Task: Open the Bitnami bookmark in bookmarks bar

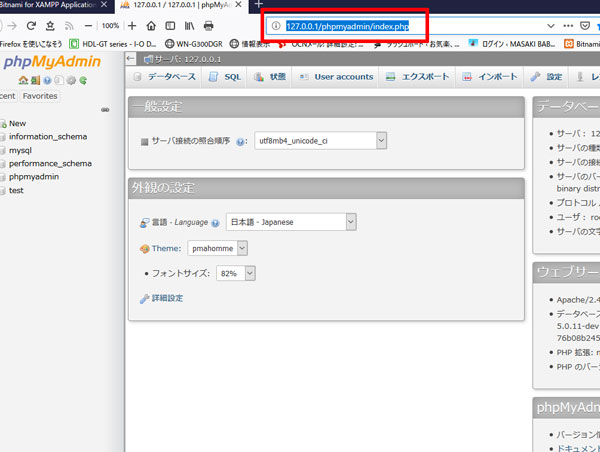Action: (x=582, y=44)
